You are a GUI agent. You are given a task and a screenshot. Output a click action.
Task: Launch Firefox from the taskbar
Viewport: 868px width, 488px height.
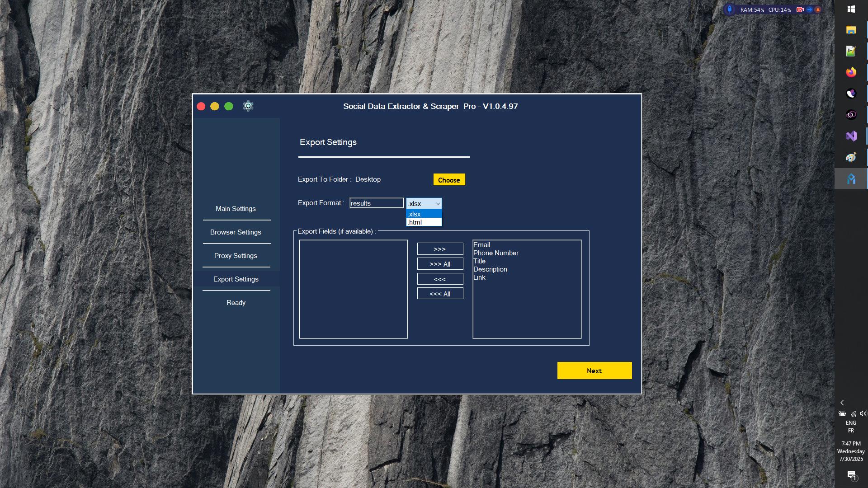coord(851,72)
